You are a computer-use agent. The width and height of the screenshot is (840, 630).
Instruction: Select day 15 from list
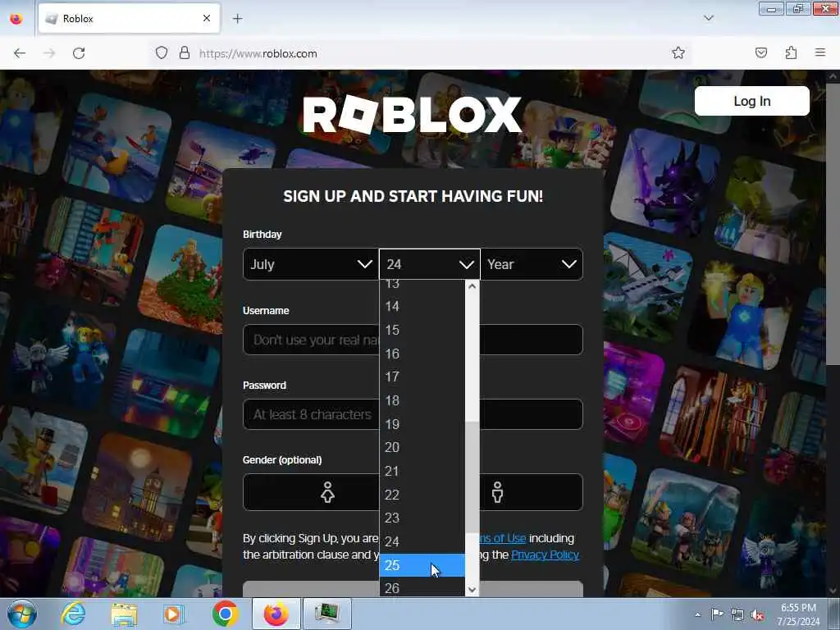pos(422,330)
